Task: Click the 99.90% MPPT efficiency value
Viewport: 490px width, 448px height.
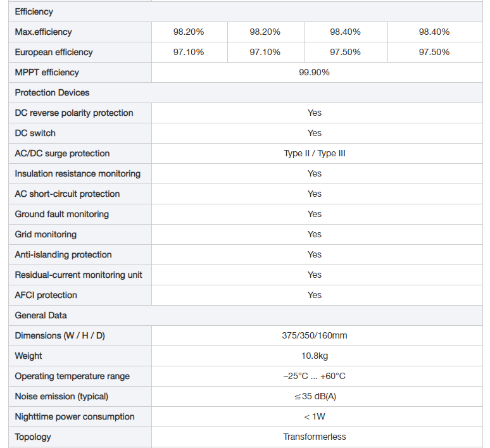Action: click(x=314, y=73)
